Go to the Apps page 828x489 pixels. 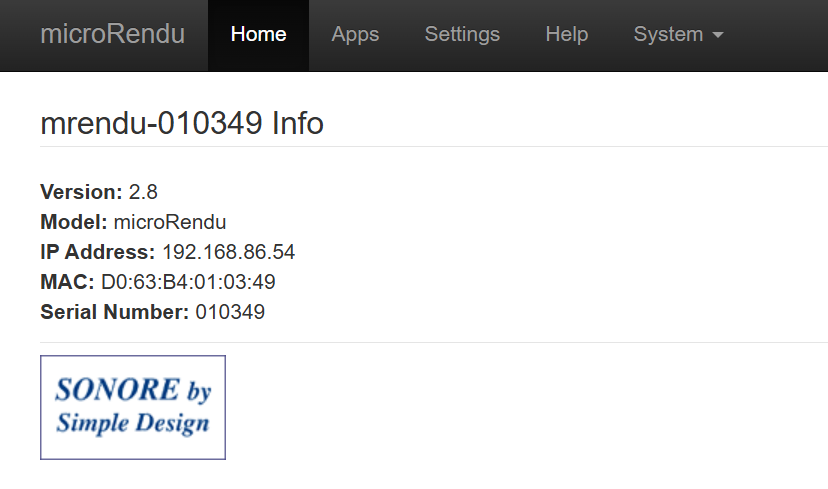coord(355,35)
